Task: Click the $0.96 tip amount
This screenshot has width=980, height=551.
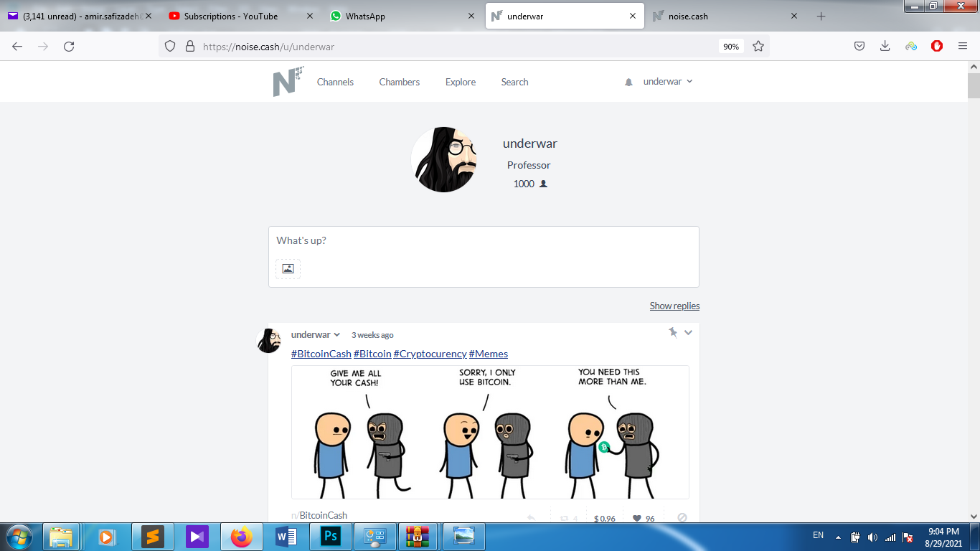Action: pos(605,519)
